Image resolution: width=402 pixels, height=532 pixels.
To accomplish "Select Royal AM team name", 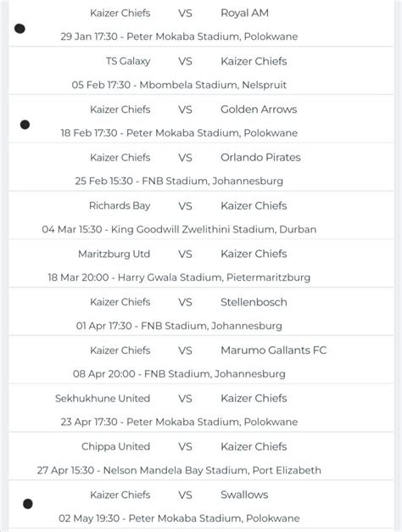I will 244,13.
